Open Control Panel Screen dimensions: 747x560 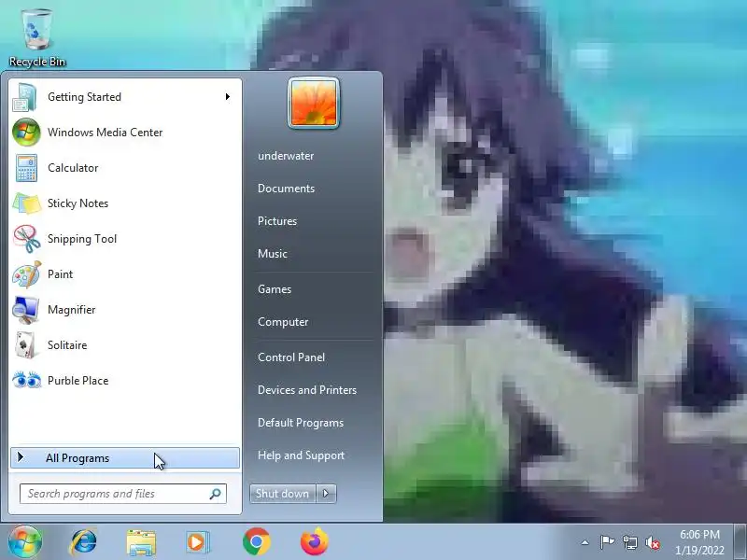(x=291, y=357)
